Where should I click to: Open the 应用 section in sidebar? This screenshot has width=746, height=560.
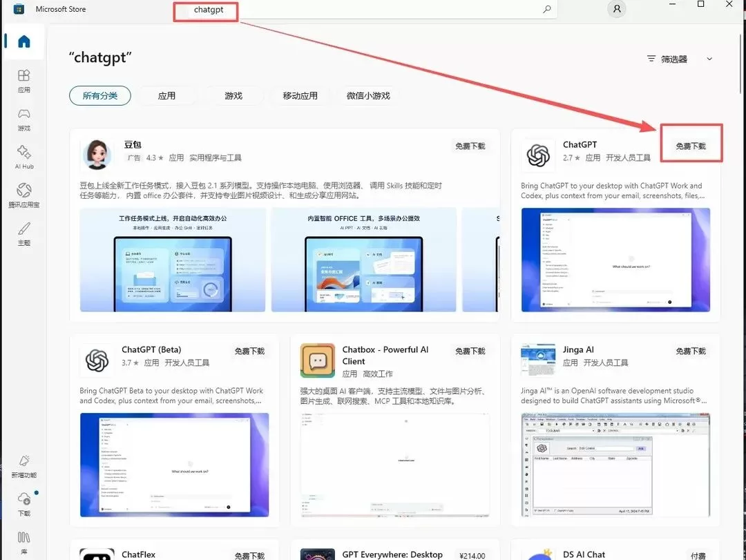pyautogui.click(x=23, y=80)
